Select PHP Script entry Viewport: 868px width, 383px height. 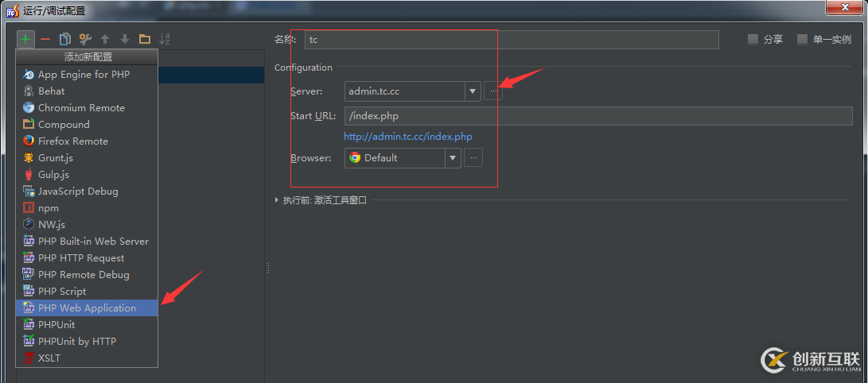(x=87, y=292)
